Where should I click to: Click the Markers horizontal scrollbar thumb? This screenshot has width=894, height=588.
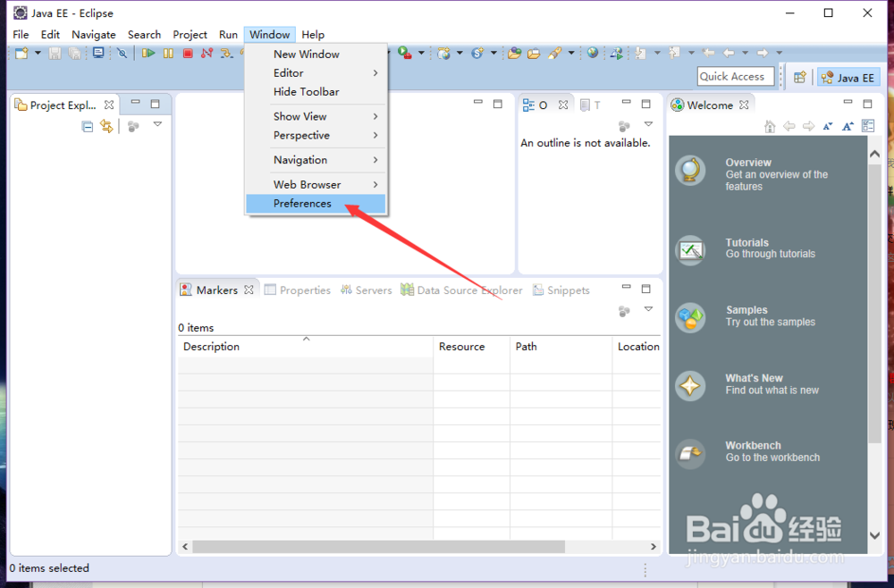tap(378, 546)
